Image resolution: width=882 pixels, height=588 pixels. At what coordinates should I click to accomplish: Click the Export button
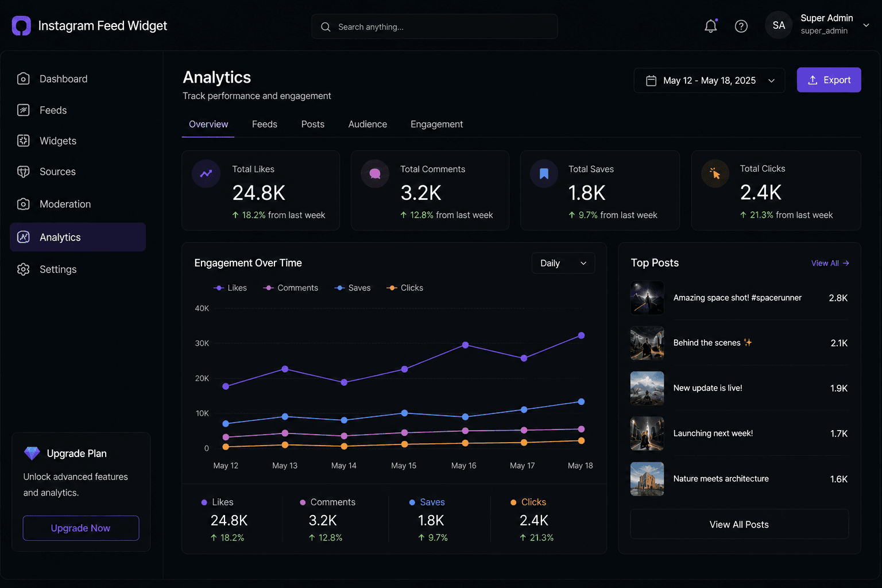[829, 80]
